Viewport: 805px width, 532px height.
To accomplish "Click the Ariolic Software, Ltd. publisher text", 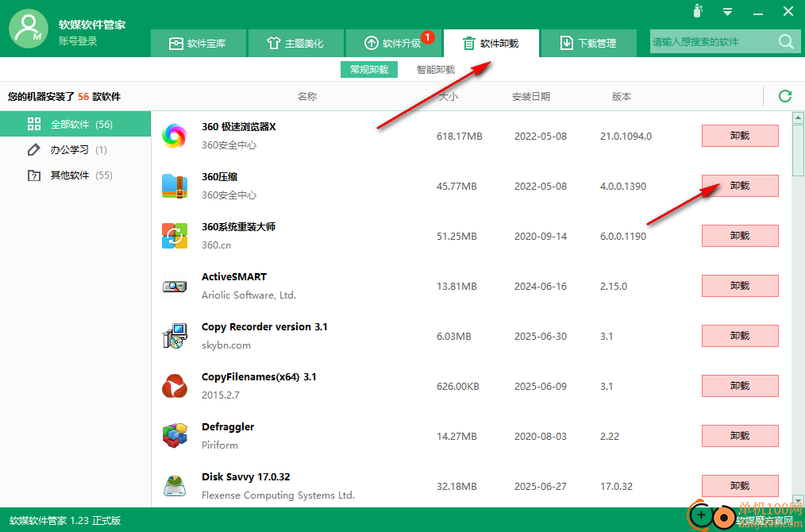I will pyautogui.click(x=248, y=295).
